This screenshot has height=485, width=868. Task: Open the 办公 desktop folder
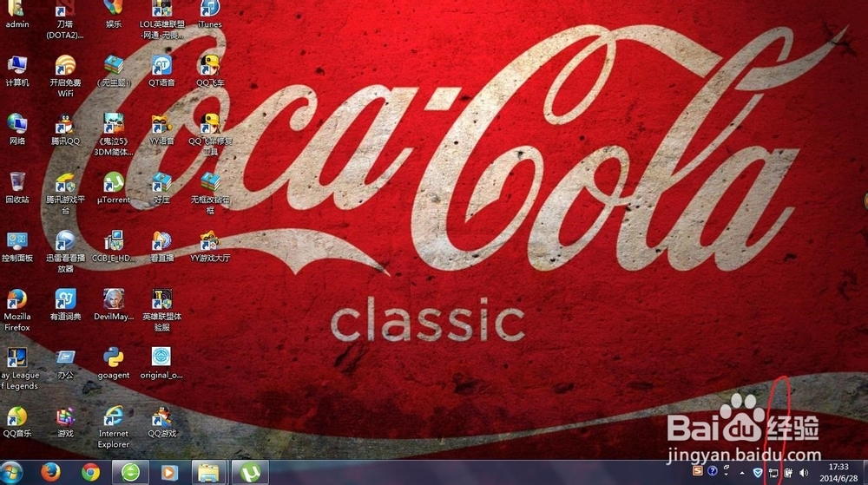(65, 364)
